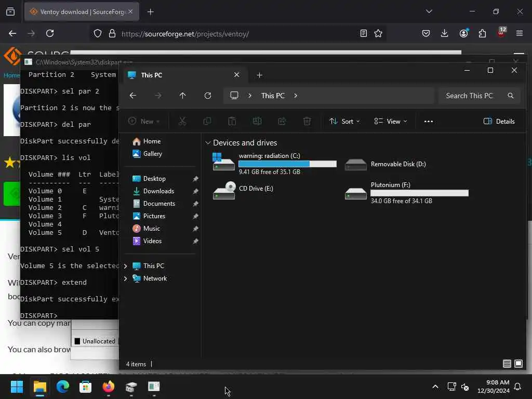Screen dimensions: 532x399
Task: Go up one folder level in Explorer
Action: pos(182,96)
